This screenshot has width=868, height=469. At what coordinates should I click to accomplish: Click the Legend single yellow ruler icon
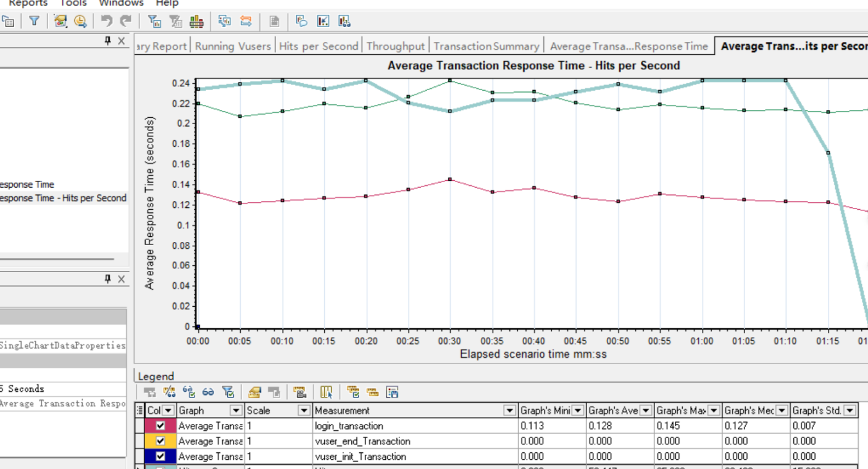pyautogui.click(x=372, y=392)
